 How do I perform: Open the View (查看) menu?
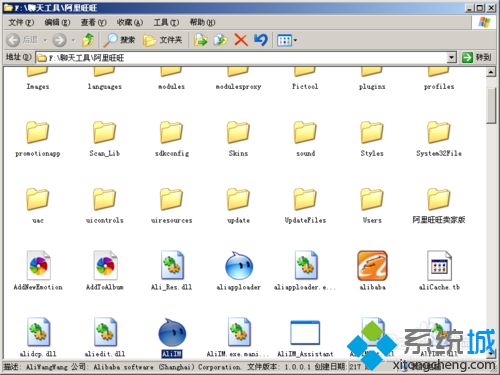[x=94, y=22]
